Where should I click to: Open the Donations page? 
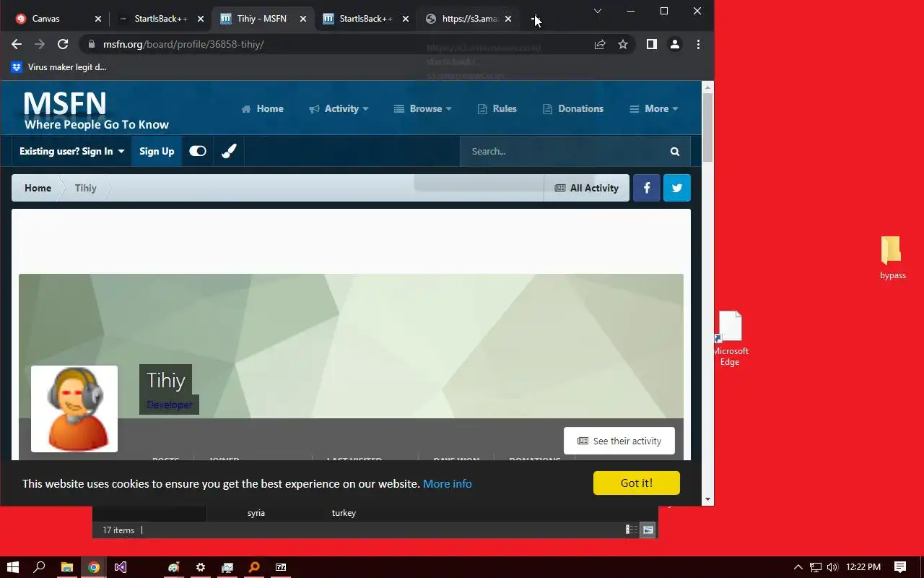[573, 108]
